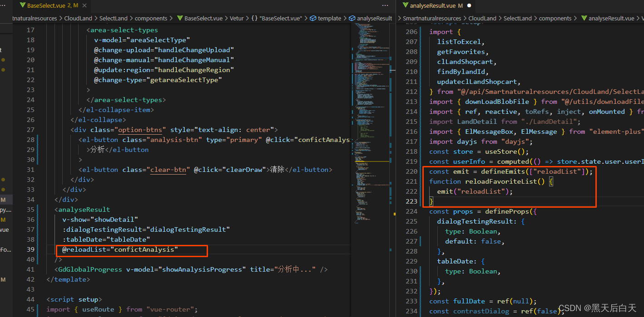This screenshot has height=317, width=644.
Task: Click reloadFavoriteList function name on line 221
Action: click(500, 181)
